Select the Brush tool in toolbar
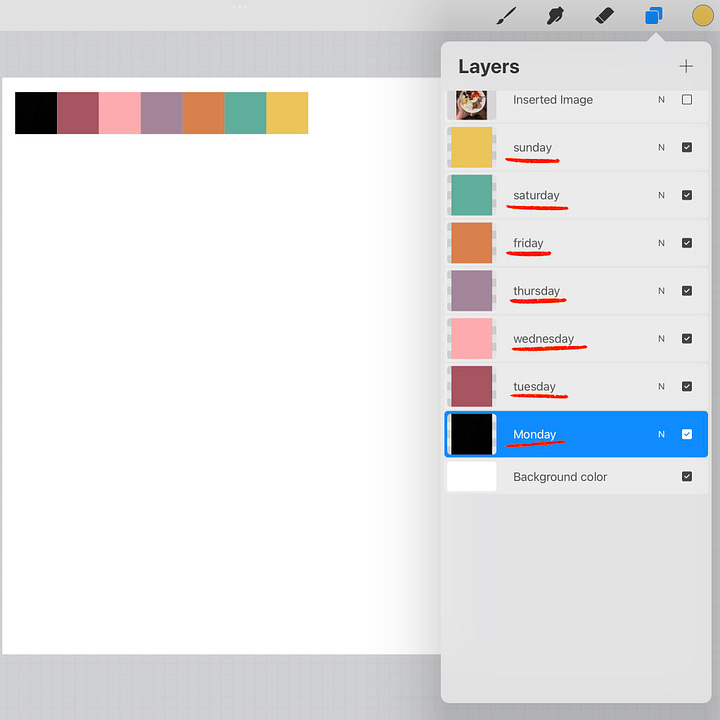Image resolution: width=720 pixels, height=720 pixels. [506, 16]
